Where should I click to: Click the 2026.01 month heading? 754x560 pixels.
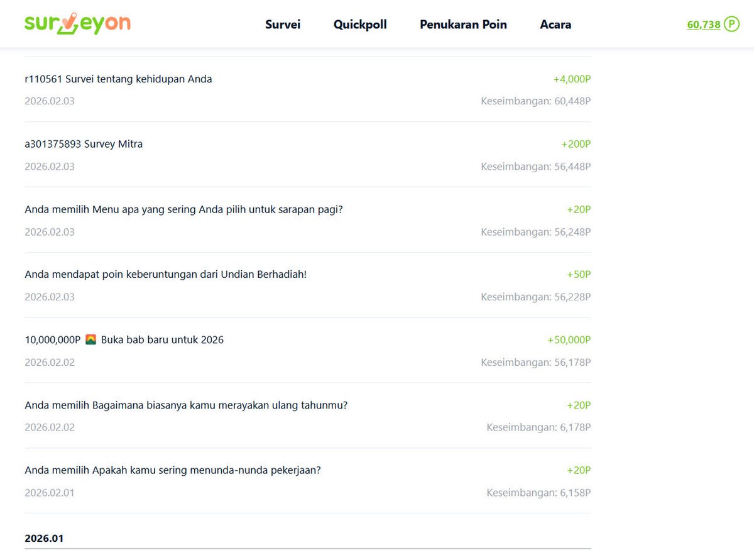[x=44, y=539]
